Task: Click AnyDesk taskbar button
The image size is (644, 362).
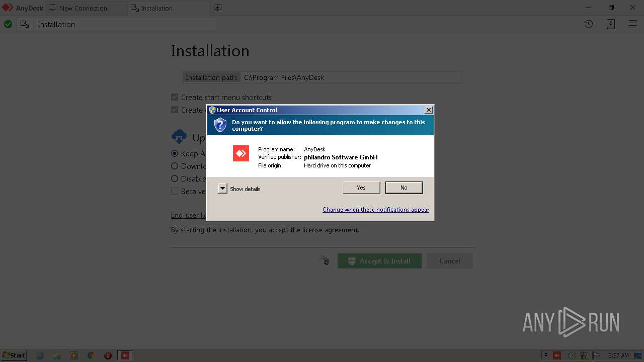Action: click(x=125, y=355)
